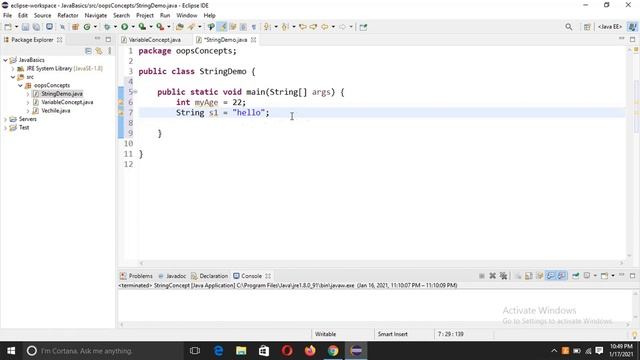
Task: Click Remove Launch X icon in Console
Action: tap(493, 276)
